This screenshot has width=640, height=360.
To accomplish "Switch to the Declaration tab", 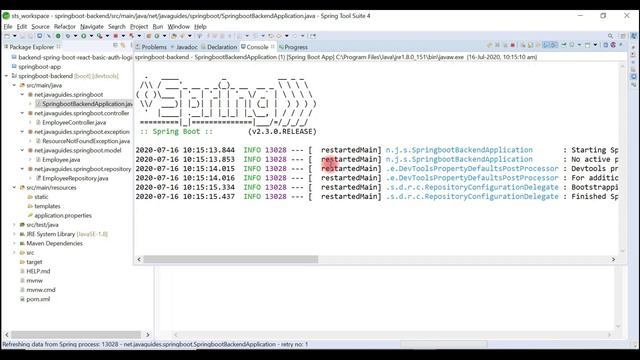I will tap(219, 47).
